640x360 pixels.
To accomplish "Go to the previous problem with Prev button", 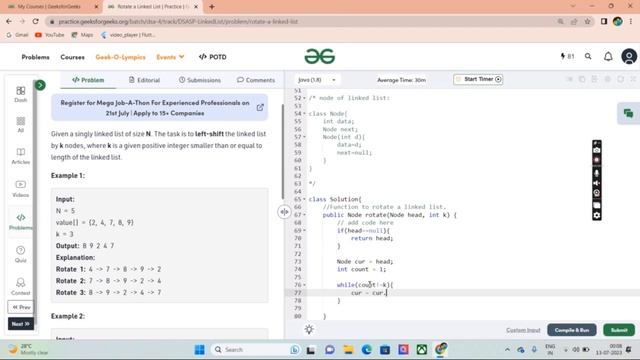I will 21,307.
